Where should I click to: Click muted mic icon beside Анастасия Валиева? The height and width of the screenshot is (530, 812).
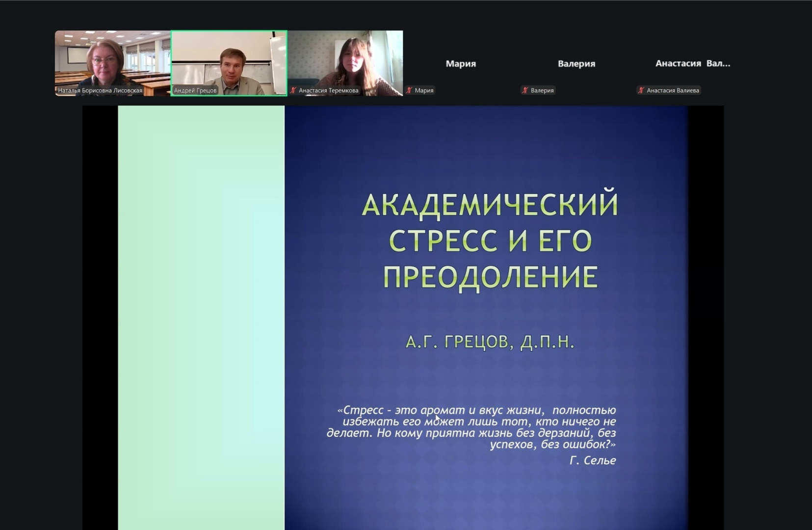tap(641, 90)
